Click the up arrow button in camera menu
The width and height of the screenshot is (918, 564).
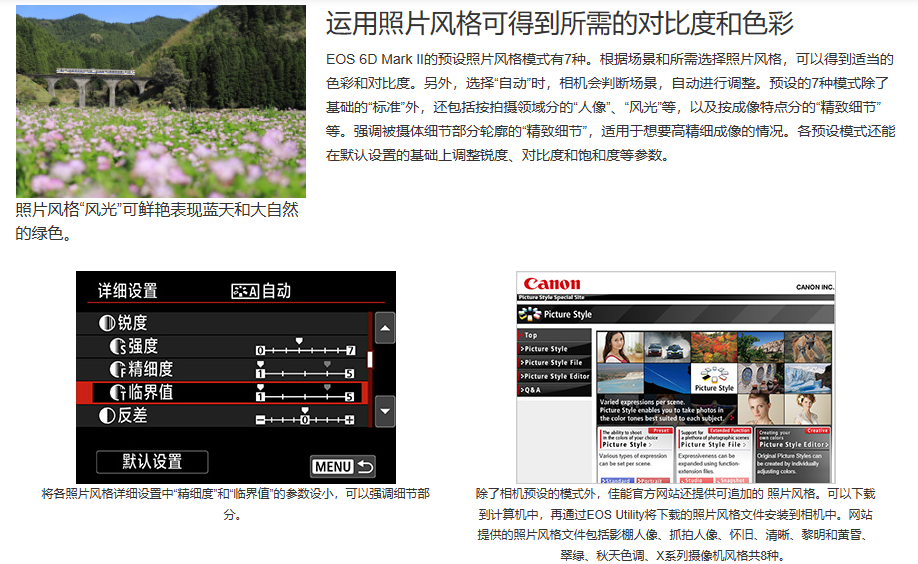click(385, 328)
